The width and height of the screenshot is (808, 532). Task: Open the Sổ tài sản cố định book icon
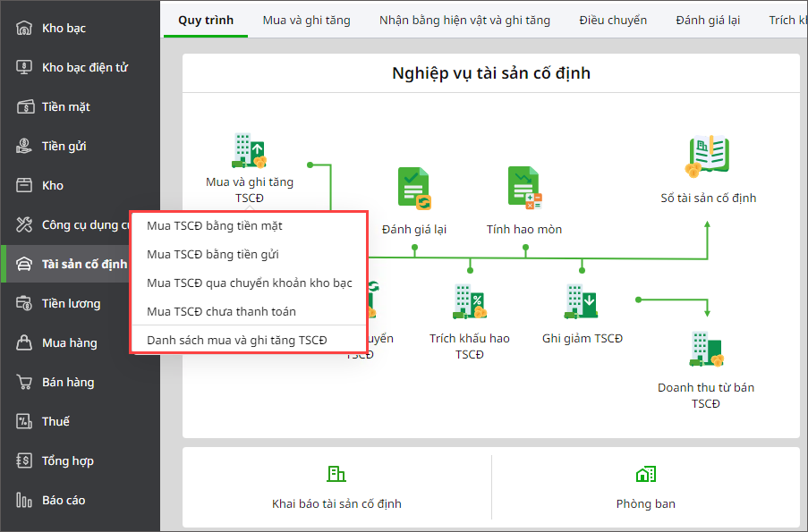click(x=708, y=156)
